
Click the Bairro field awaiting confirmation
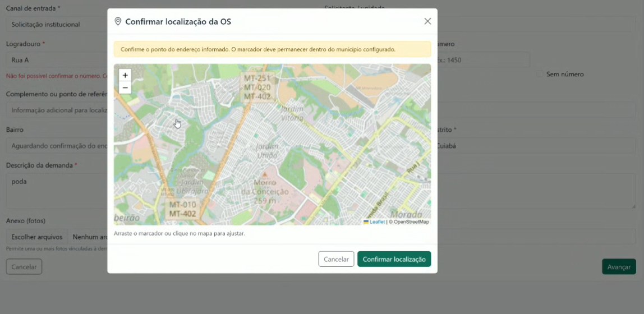pyautogui.click(x=57, y=146)
